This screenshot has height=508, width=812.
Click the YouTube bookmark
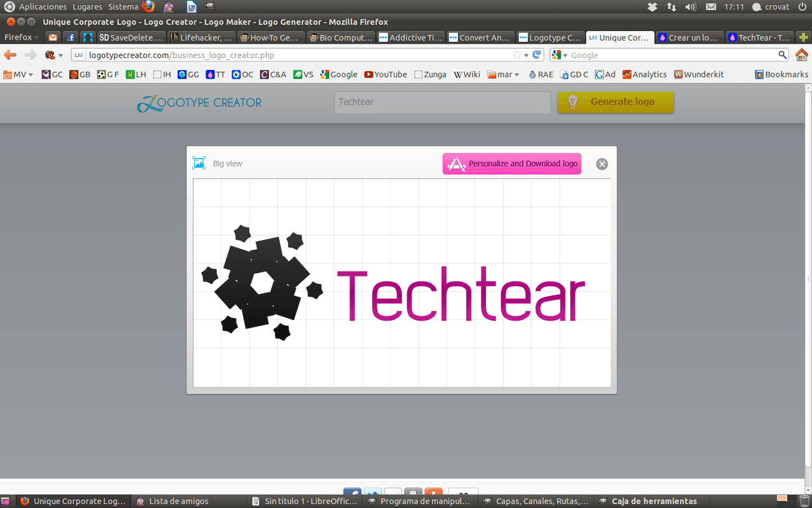(x=386, y=74)
